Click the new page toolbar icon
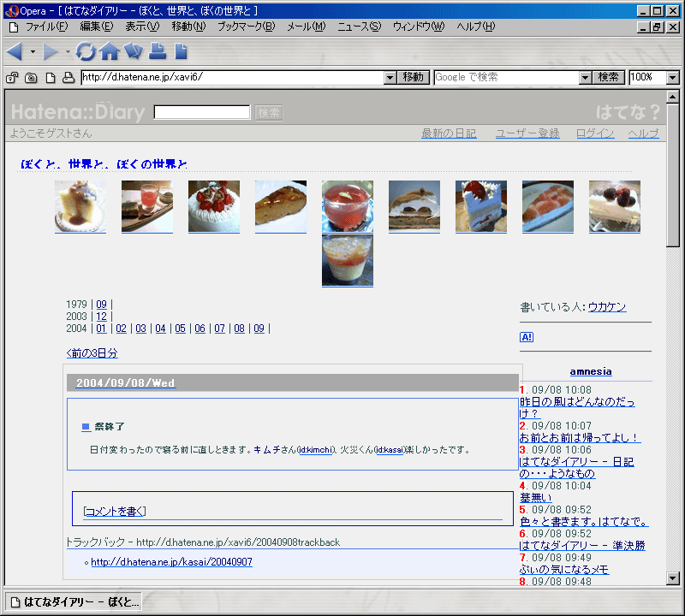The width and height of the screenshot is (685, 616). click(x=181, y=51)
